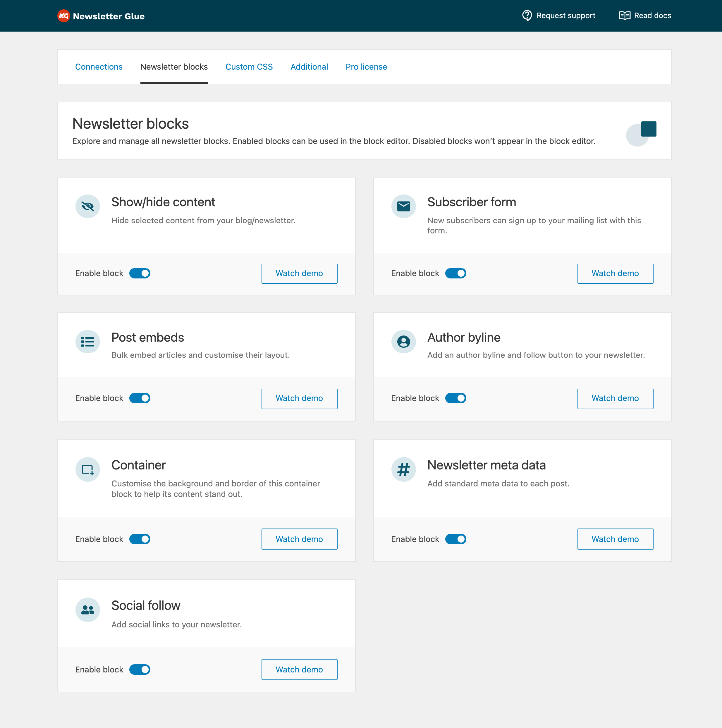Click the Subscriber form heading
The width and height of the screenshot is (722, 728).
click(471, 202)
